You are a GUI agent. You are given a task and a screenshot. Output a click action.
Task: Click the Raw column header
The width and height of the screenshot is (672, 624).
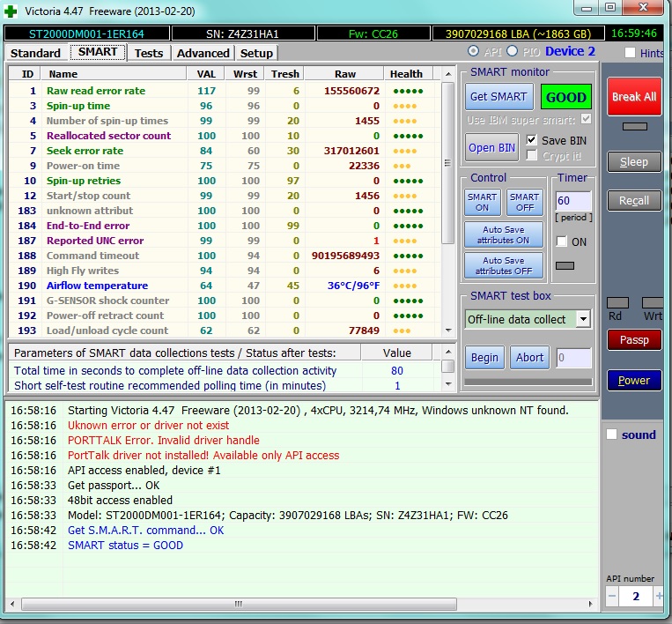343,74
